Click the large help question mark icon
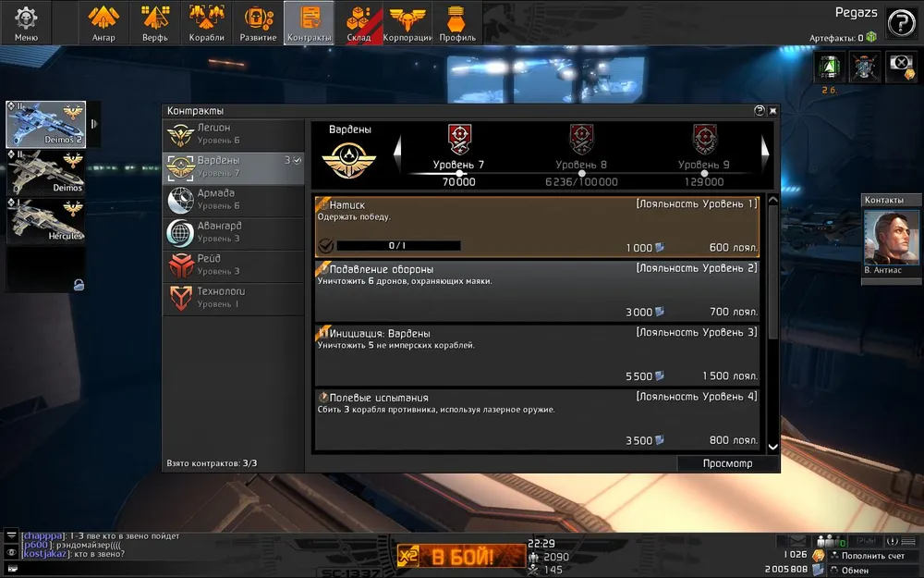Screen dimensions: 924x578 [x=901, y=24]
